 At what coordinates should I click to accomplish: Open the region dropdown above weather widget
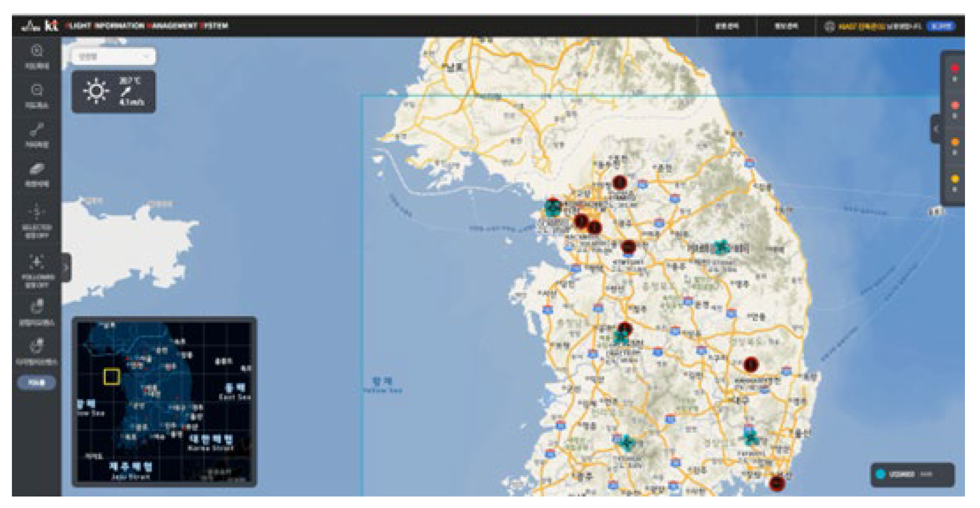(114, 56)
